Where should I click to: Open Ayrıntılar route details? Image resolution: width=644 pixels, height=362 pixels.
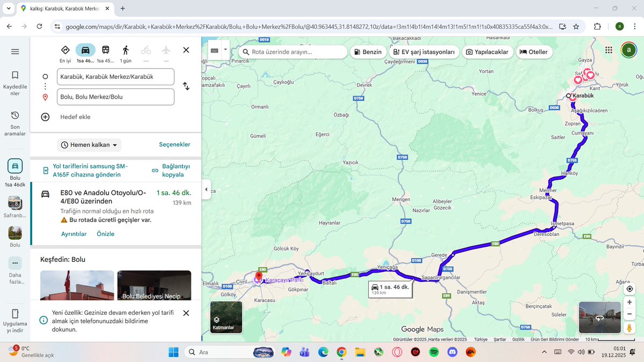click(74, 234)
